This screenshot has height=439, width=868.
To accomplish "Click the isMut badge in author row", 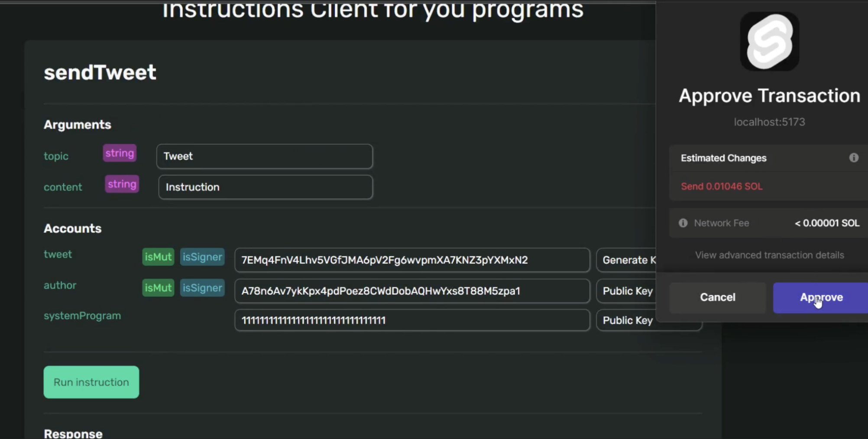I will point(158,288).
